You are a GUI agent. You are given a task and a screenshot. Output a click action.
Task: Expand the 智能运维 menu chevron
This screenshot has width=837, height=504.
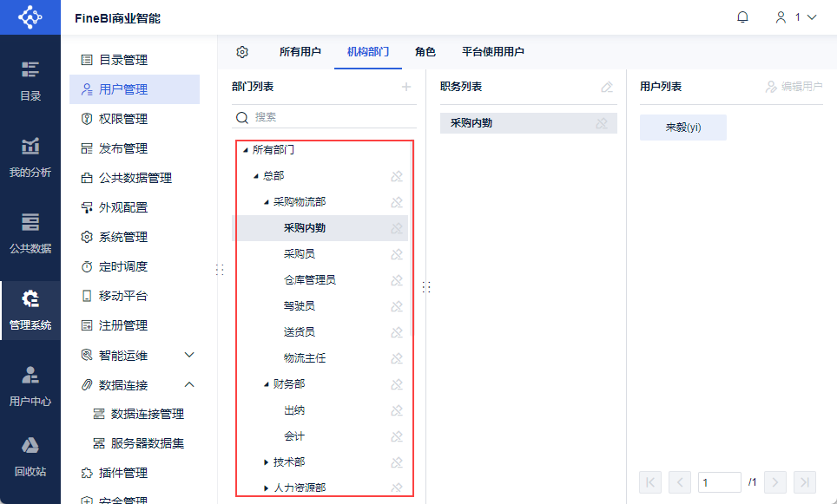(189, 355)
